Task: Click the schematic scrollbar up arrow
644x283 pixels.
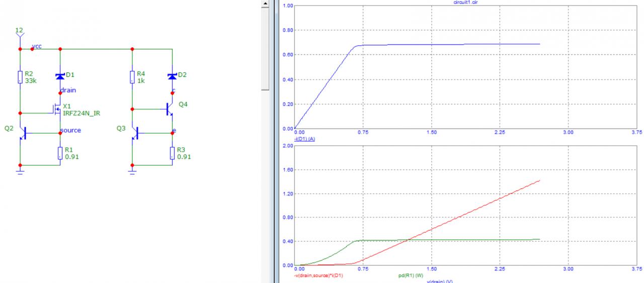Action: (266, 4)
